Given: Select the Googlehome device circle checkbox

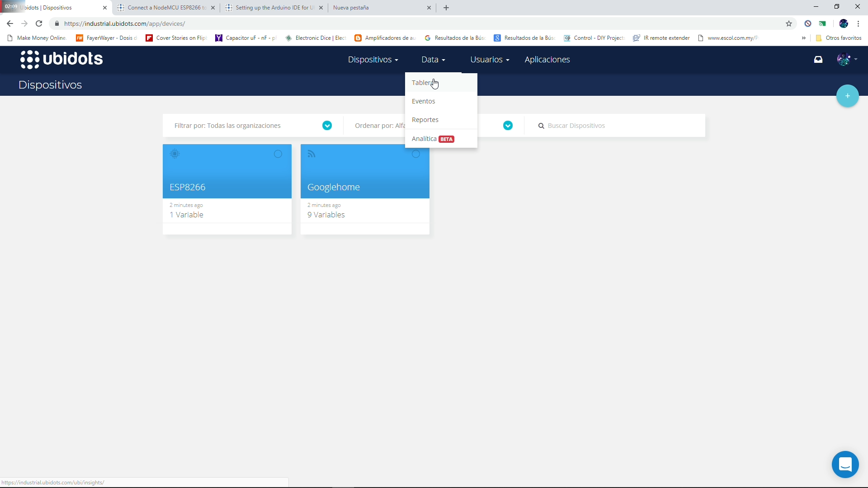Looking at the screenshot, I should point(416,154).
